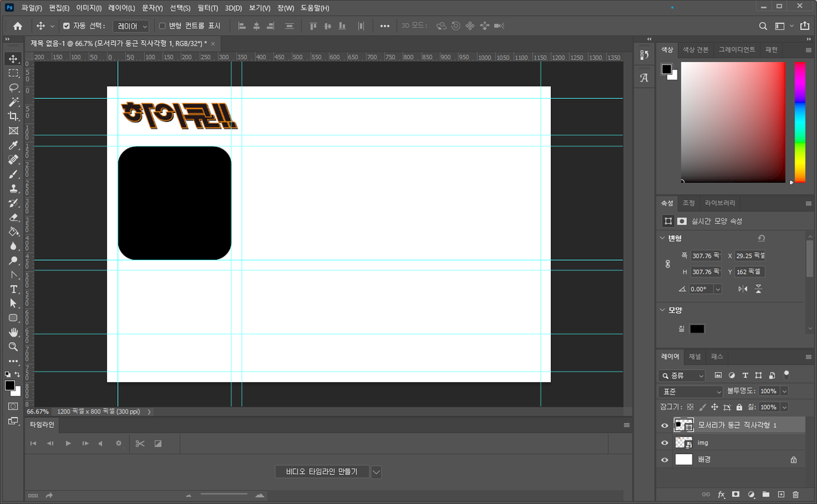Click the fx layer style icon
The image size is (817, 504).
[x=721, y=494]
